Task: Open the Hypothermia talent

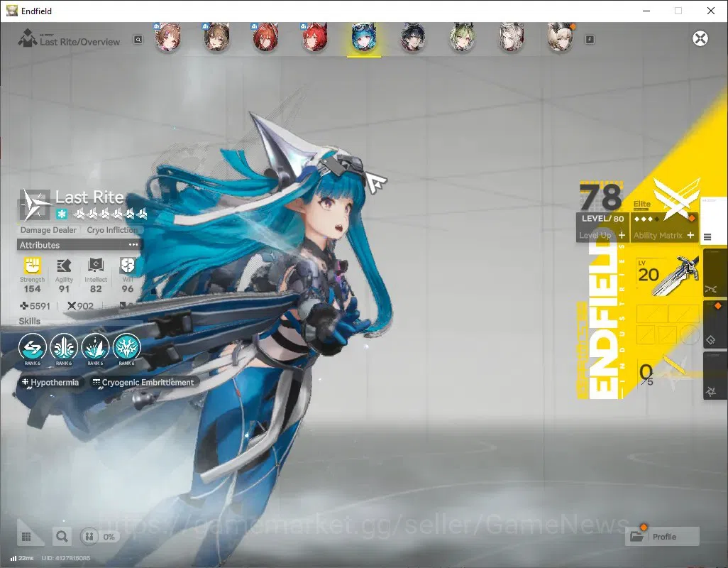Action: point(50,382)
